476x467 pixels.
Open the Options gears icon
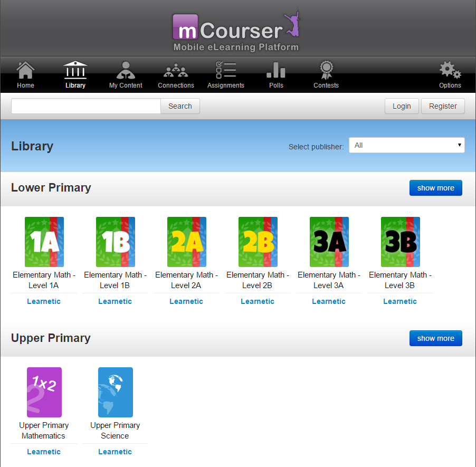(x=450, y=70)
